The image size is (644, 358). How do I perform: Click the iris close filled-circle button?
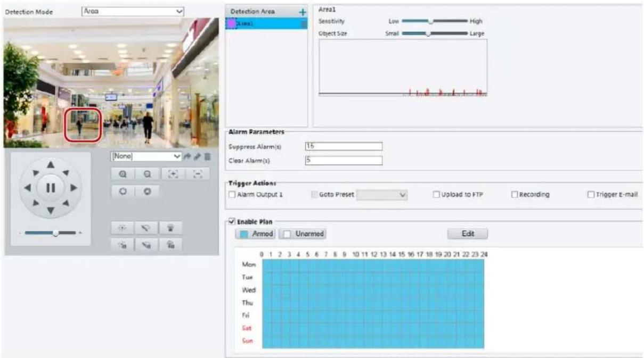pyautogui.click(x=146, y=190)
